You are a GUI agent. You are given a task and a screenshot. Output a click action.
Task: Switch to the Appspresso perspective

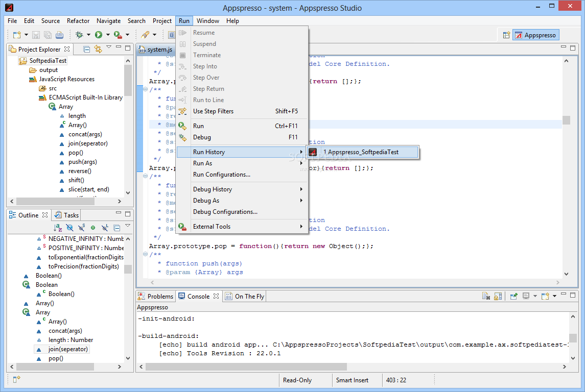(x=536, y=35)
